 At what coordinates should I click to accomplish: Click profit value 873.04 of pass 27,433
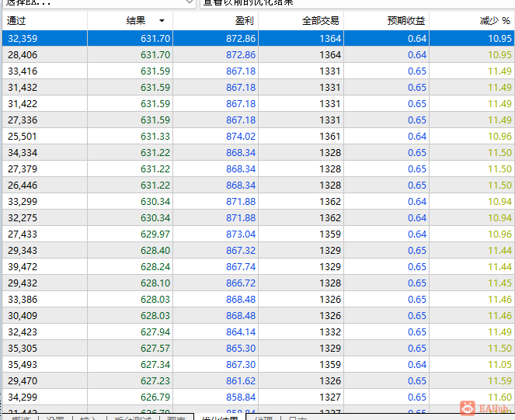(241, 234)
